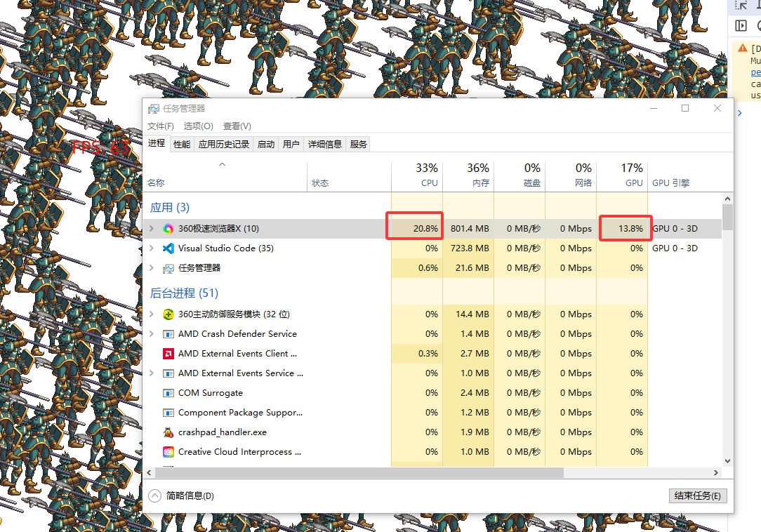Screen dimensions: 761x532
Task: Sort processes by 网络 column header
Action: [571, 175]
